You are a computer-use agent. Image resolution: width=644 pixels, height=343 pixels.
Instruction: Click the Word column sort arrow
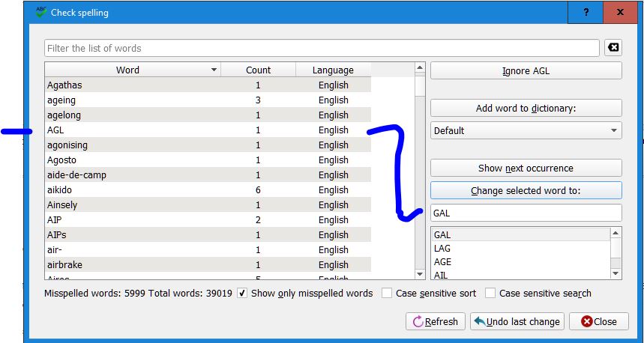pyautogui.click(x=214, y=70)
